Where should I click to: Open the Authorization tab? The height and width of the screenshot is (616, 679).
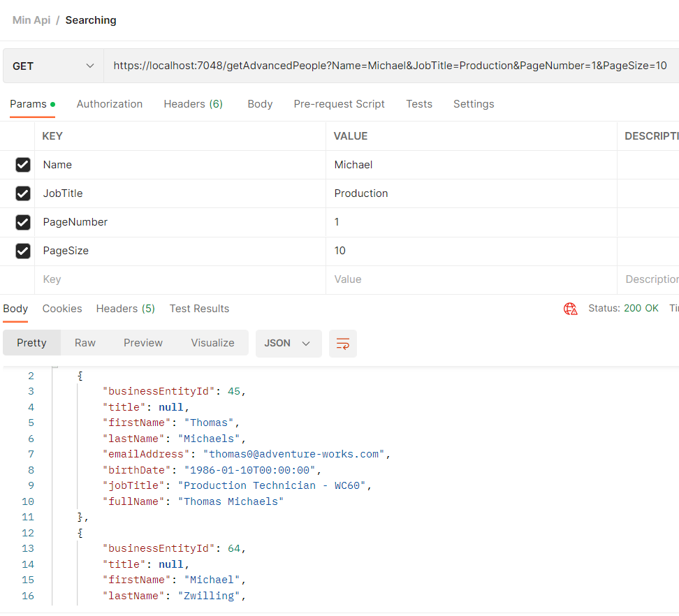coord(110,104)
